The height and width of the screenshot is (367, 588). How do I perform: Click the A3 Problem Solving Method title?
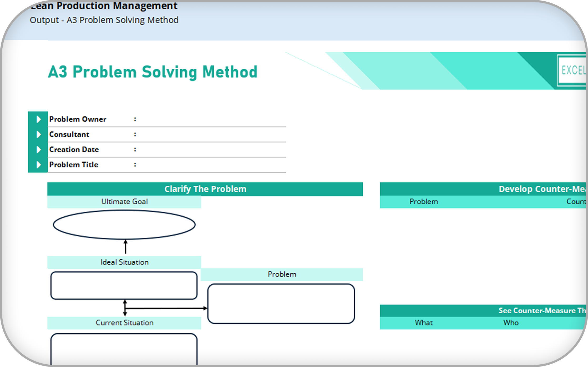tap(153, 72)
